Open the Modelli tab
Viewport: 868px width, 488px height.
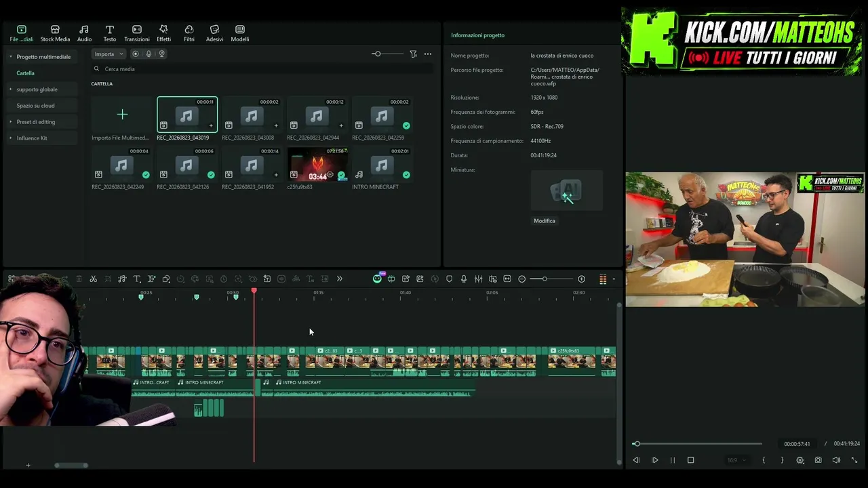[x=240, y=33]
